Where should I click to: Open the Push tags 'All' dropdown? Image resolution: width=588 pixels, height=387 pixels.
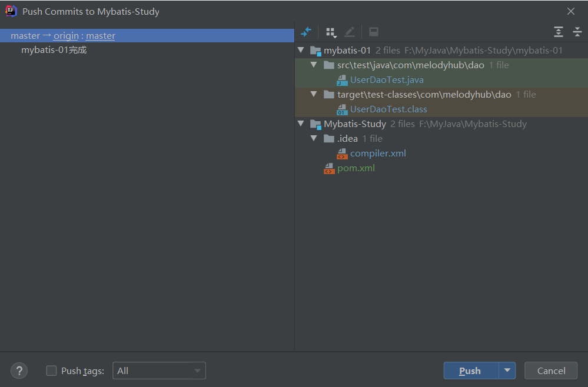[x=159, y=371]
